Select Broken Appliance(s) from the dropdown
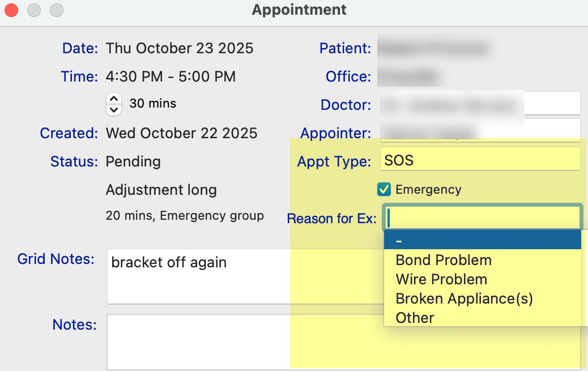The height and width of the screenshot is (371, 588). coord(464,298)
